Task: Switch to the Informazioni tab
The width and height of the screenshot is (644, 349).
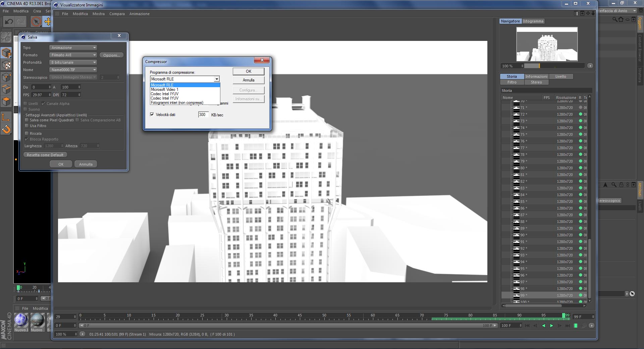Action: (536, 76)
